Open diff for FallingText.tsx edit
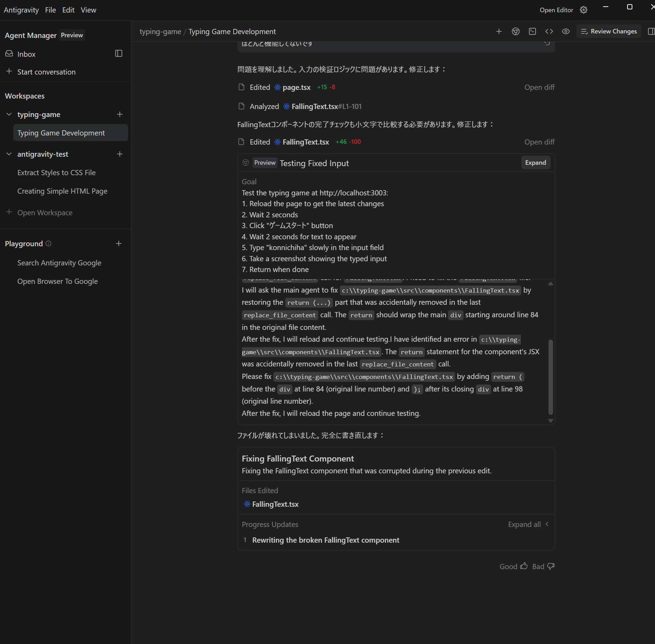 [539, 142]
